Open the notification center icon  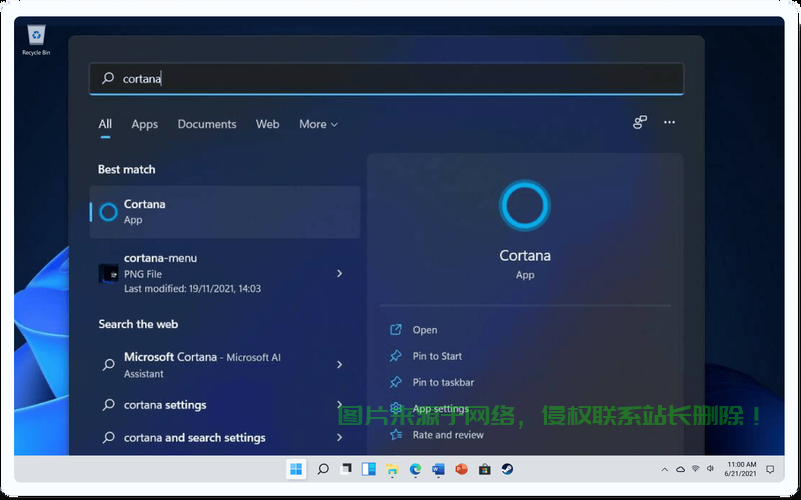[x=770, y=469]
